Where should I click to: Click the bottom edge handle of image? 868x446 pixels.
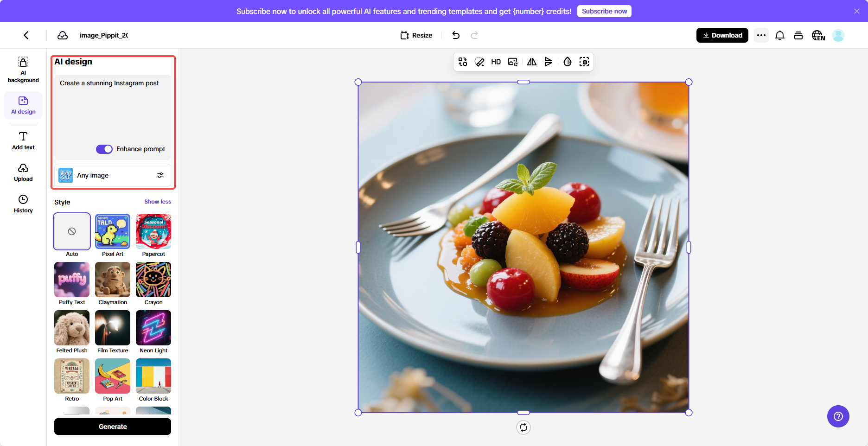click(x=523, y=413)
